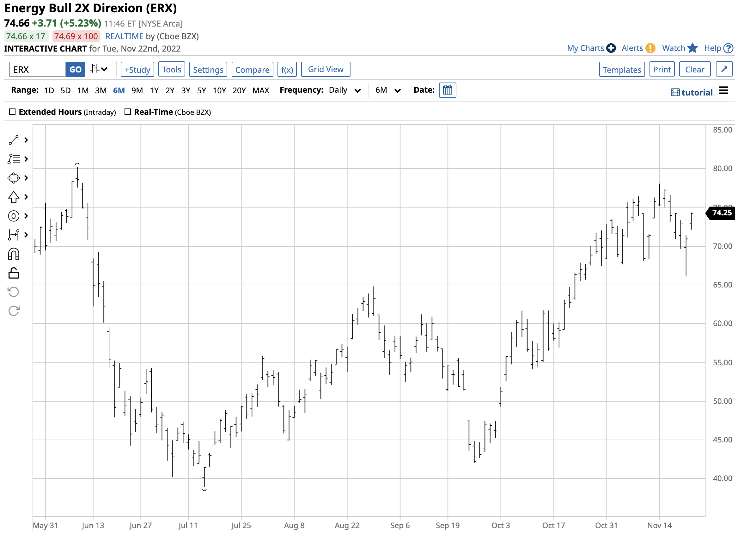Toggle the magnet snap tool

13,255
